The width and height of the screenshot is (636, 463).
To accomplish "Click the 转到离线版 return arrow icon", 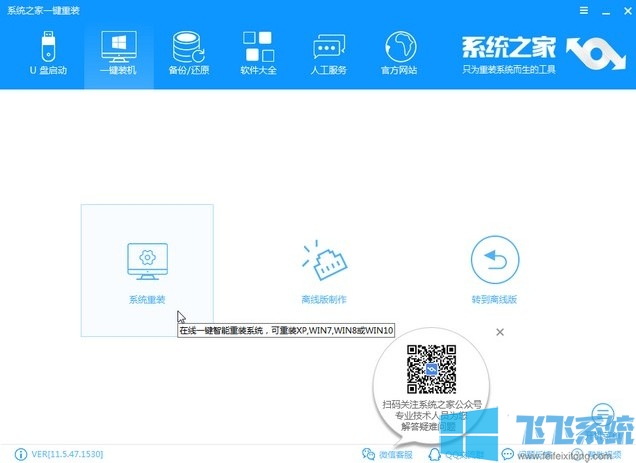I will click(495, 260).
